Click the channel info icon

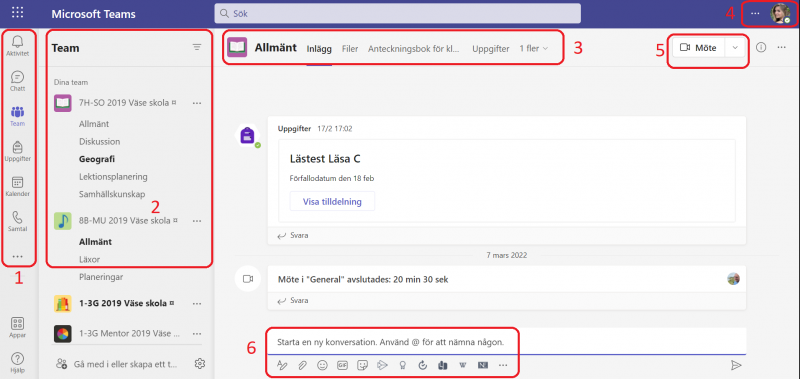pyautogui.click(x=761, y=47)
